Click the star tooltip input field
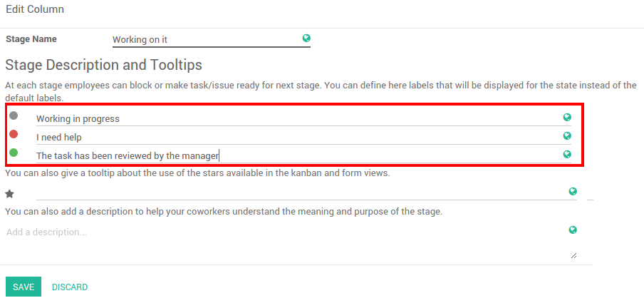Image resolution: width=644 pixels, height=303 pixels. coord(299,192)
